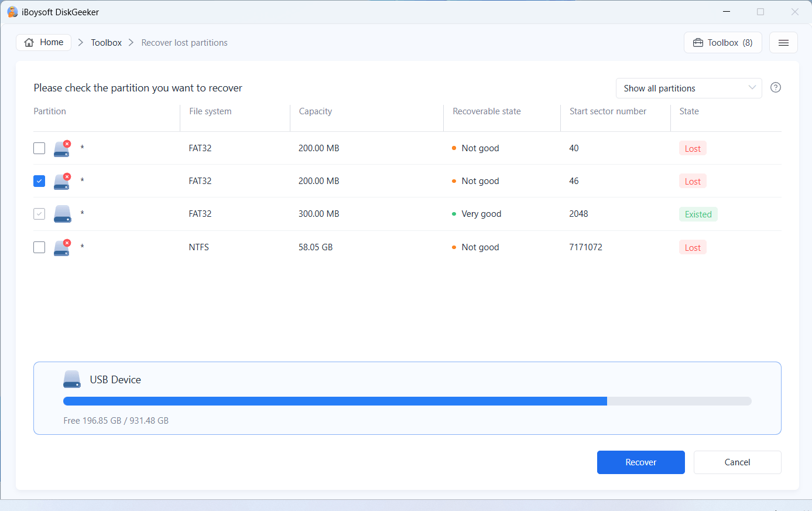This screenshot has height=511, width=812.
Task: Click the Recover lost partitions breadcrumb
Action: [x=184, y=43]
